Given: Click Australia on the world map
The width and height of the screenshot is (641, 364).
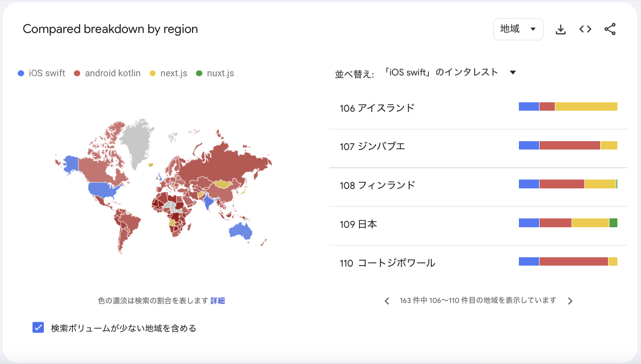Looking at the screenshot, I should click(x=240, y=231).
